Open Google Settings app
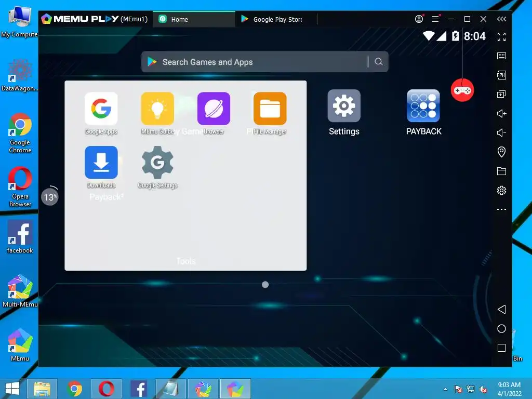This screenshot has width=532, height=399. coord(157,162)
